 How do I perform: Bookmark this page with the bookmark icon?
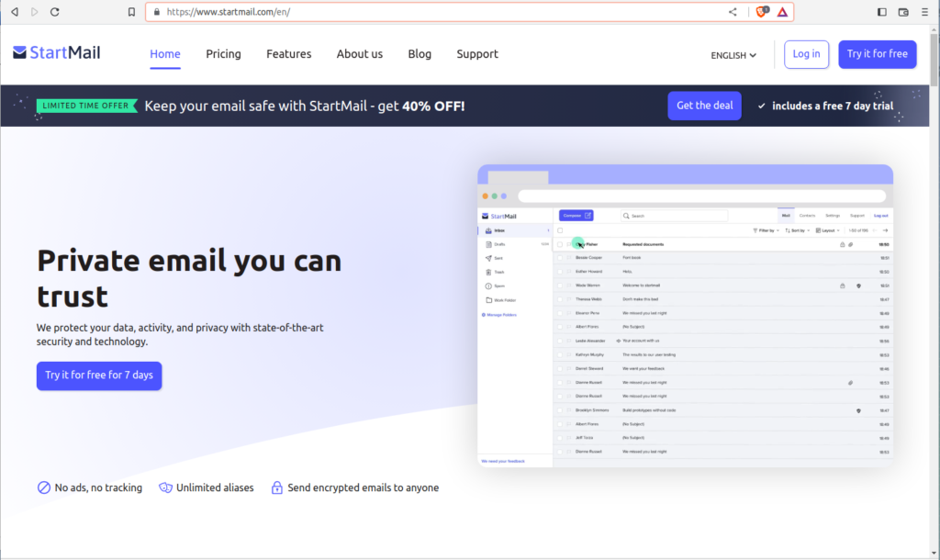click(131, 12)
